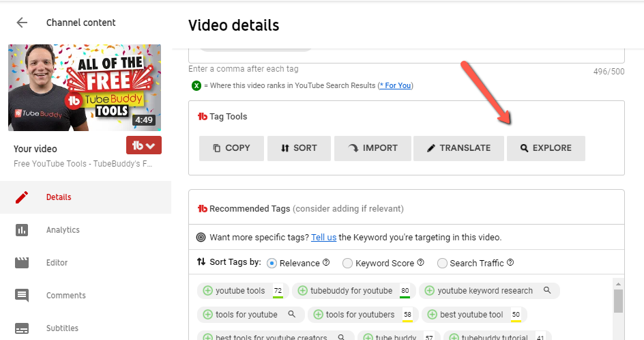Open the Analytics sidebar item
Image resolution: width=644 pixels, height=340 pixels.
point(62,230)
